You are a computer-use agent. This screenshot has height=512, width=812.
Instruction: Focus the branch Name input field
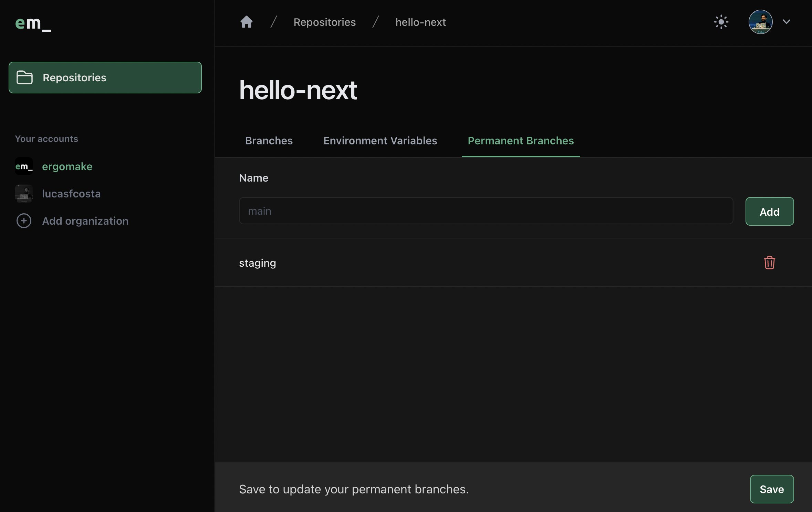pos(486,211)
